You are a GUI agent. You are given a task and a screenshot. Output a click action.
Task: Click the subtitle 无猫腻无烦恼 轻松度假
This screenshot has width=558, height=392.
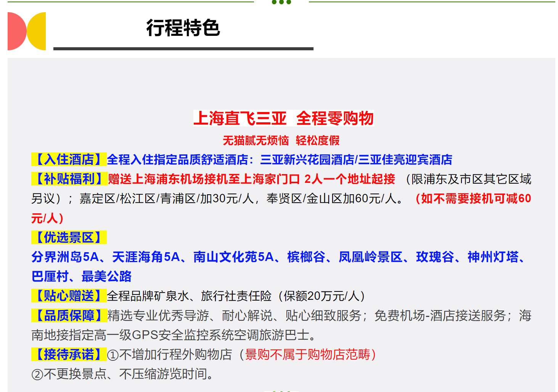(x=281, y=141)
